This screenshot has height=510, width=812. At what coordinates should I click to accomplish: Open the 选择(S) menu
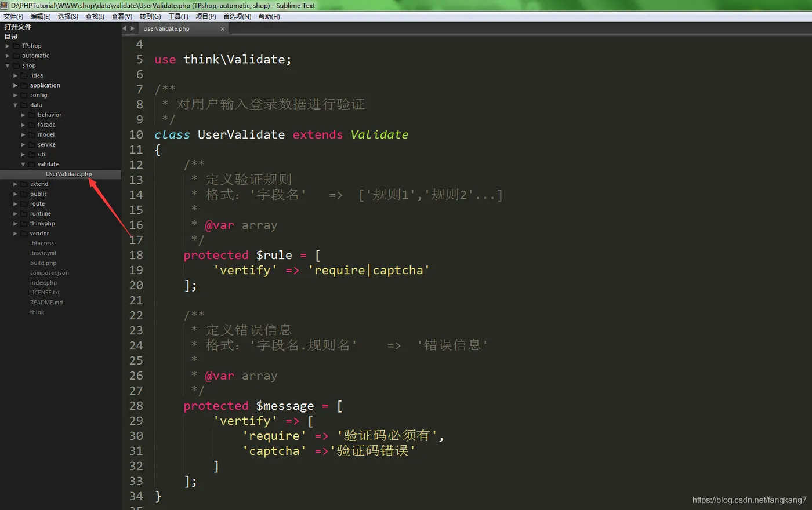(68, 16)
